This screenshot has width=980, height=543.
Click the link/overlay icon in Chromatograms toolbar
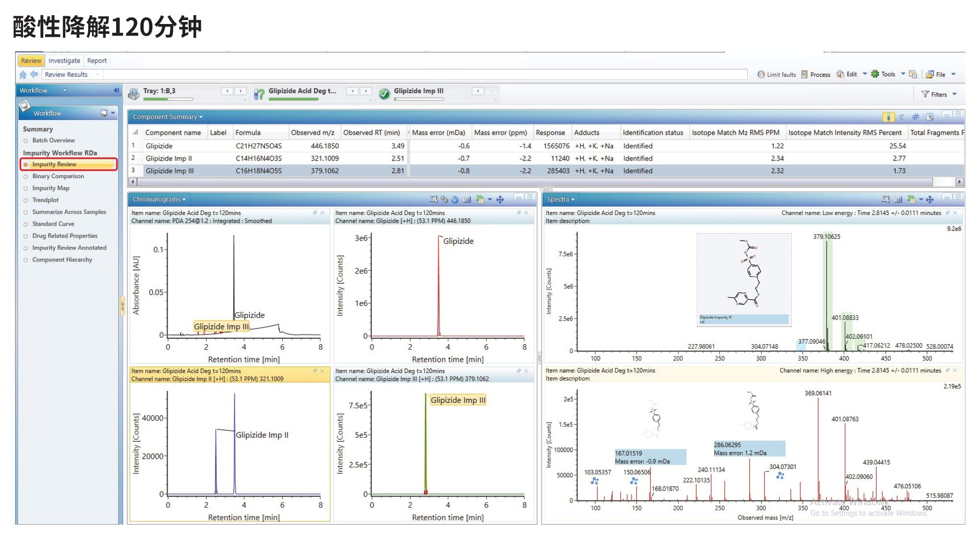click(444, 199)
